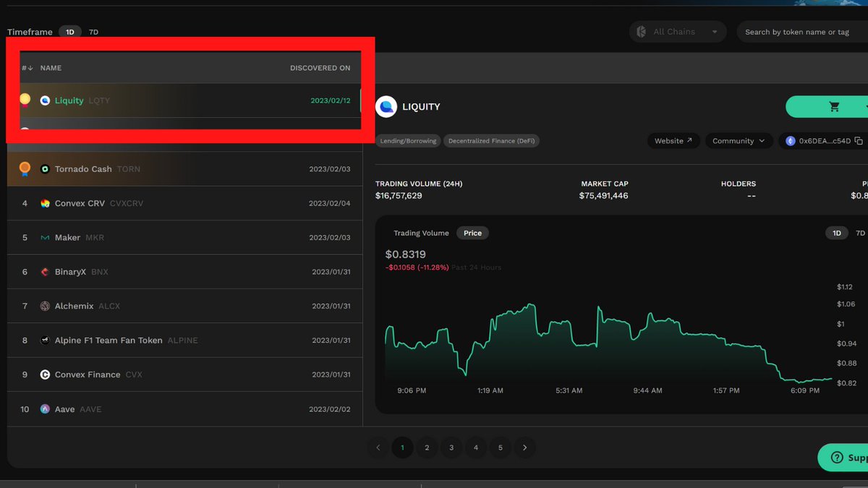Click the Tornado Cash token logo
Viewport: 868px width, 488px height.
(45, 169)
